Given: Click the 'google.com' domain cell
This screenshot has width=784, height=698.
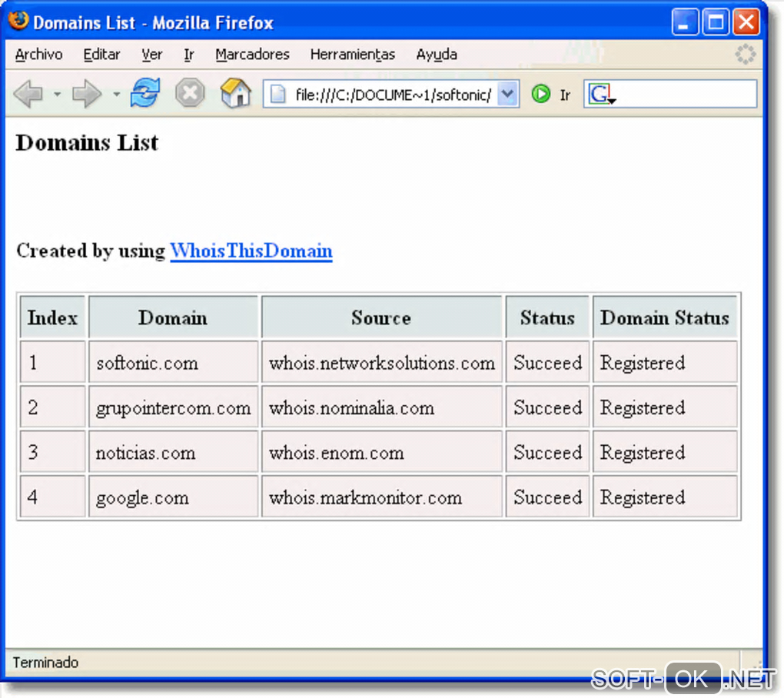Looking at the screenshot, I should click(173, 497).
